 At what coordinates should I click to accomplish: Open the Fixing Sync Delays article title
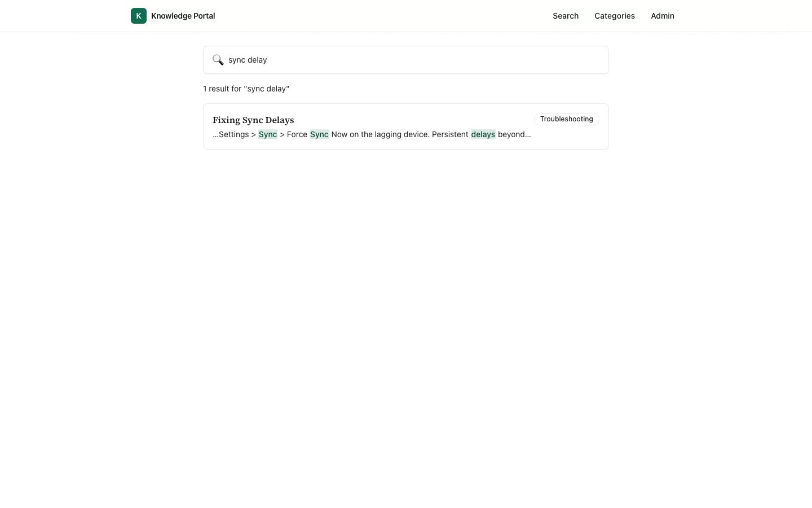[253, 120]
